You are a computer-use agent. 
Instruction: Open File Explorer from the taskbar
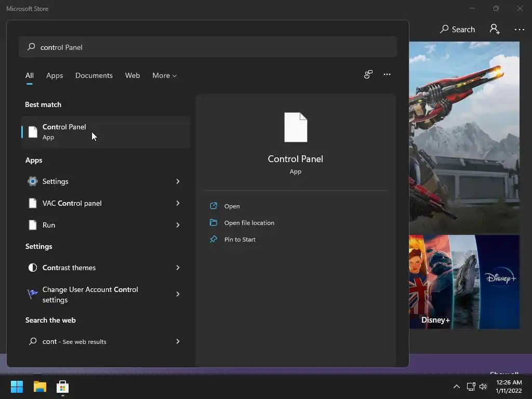pyautogui.click(x=39, y=387)
